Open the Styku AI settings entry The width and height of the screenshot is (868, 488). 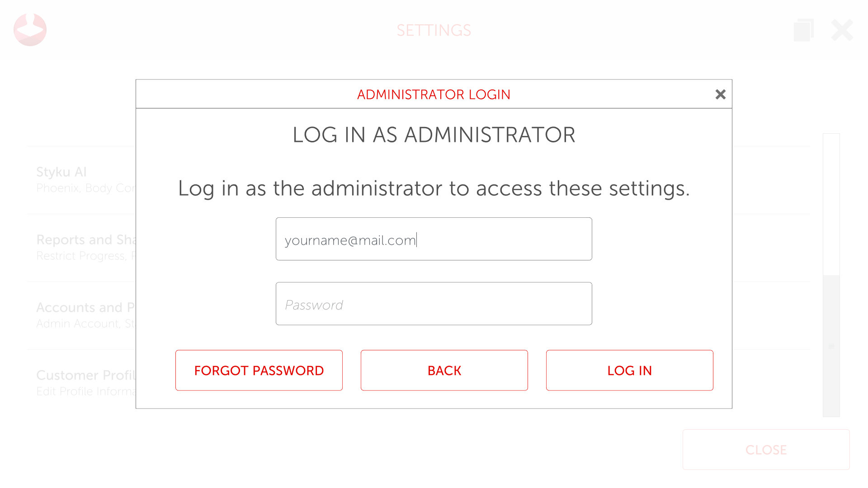pyautogui.click(x=81, y=179)
